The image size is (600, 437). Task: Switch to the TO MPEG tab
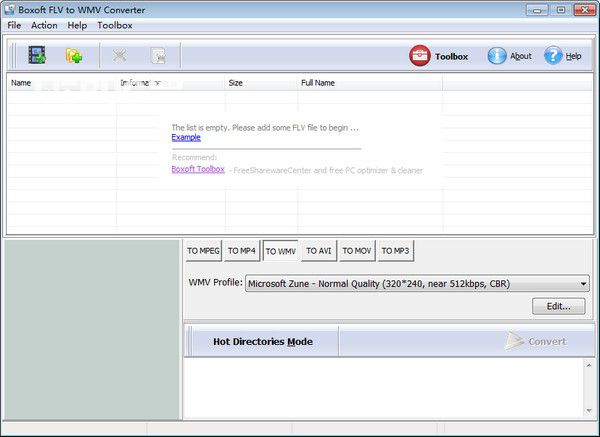pyautogui.click(x=203, y=251)
